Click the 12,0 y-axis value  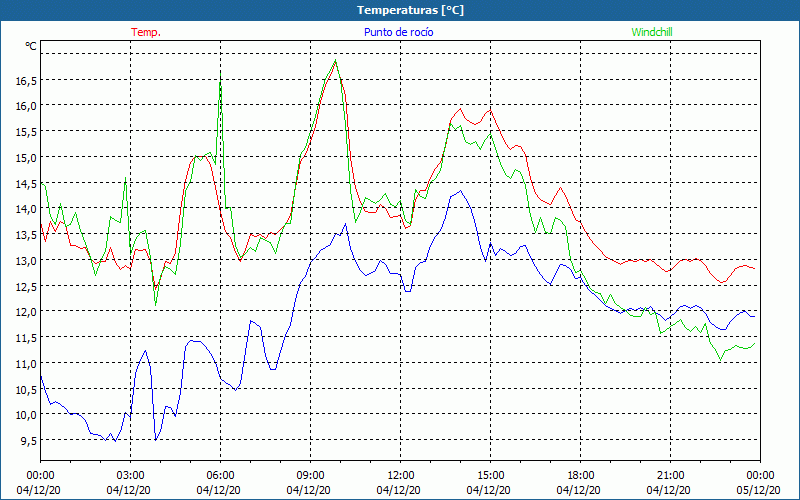click(25, 312)
